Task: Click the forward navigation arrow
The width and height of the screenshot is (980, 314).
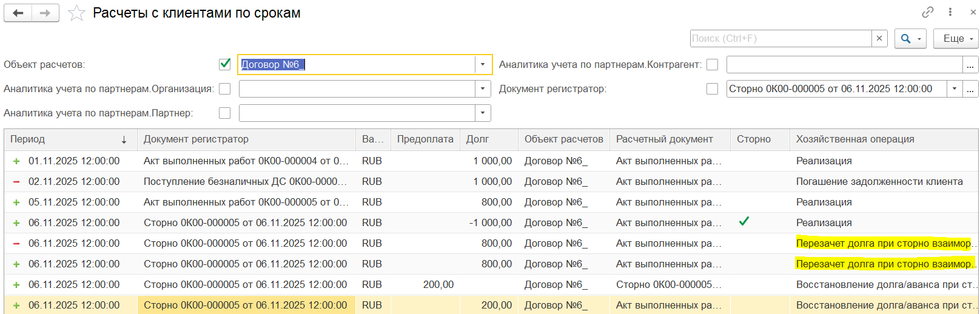Action: [x=45, y=13]
